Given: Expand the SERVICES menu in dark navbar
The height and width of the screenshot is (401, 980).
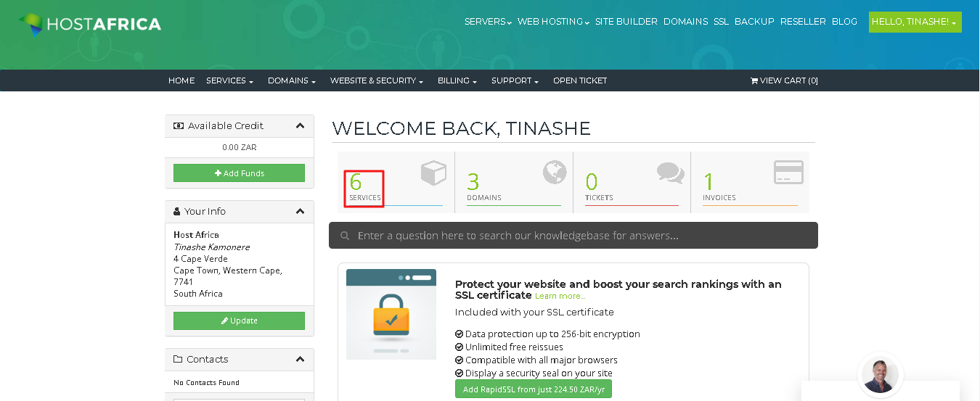Looking at the screenshot, I should 229,80.
